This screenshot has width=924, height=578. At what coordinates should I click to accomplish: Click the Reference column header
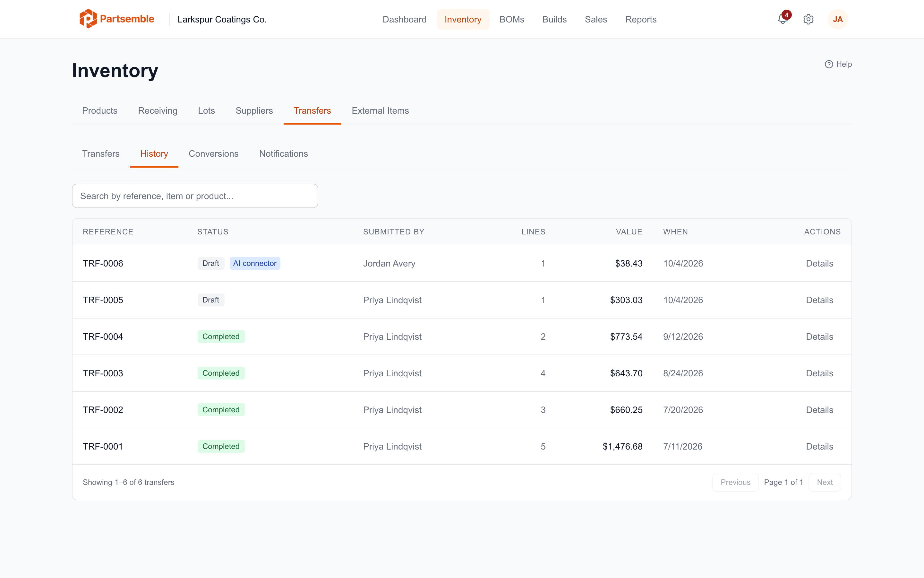click(x=108, y=232)
